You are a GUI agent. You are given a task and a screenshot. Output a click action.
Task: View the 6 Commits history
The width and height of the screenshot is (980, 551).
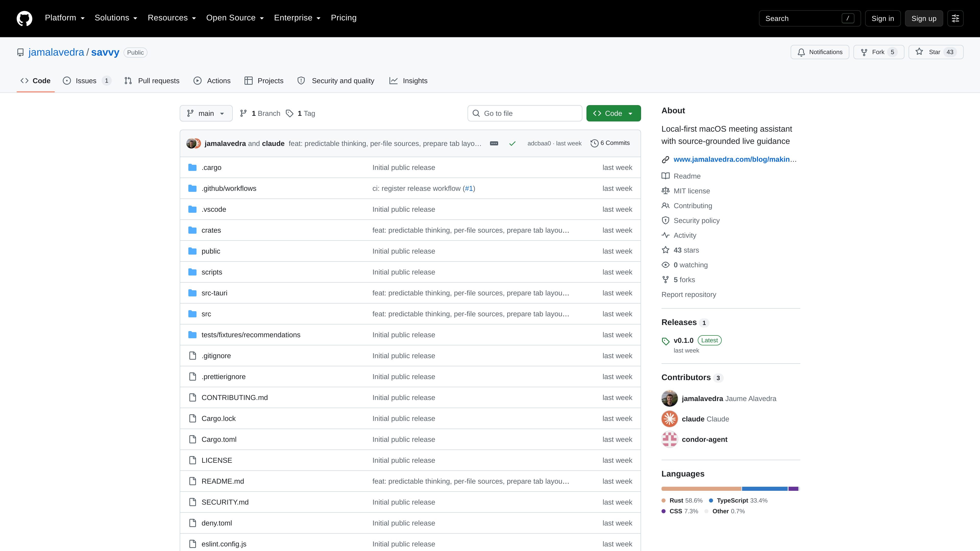pyautogui.click(x=610, y=143)
